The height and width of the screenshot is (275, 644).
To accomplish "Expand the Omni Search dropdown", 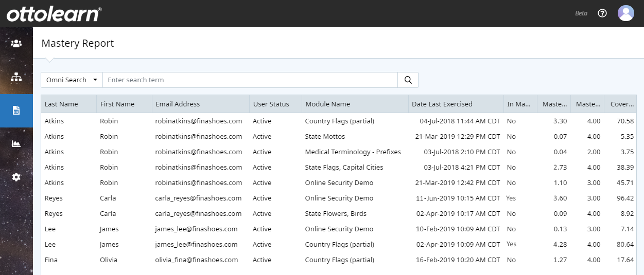I will (72, 80).
